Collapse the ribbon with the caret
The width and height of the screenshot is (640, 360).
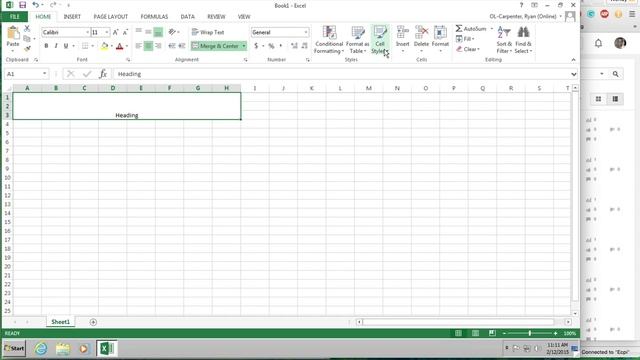point(573,60)
